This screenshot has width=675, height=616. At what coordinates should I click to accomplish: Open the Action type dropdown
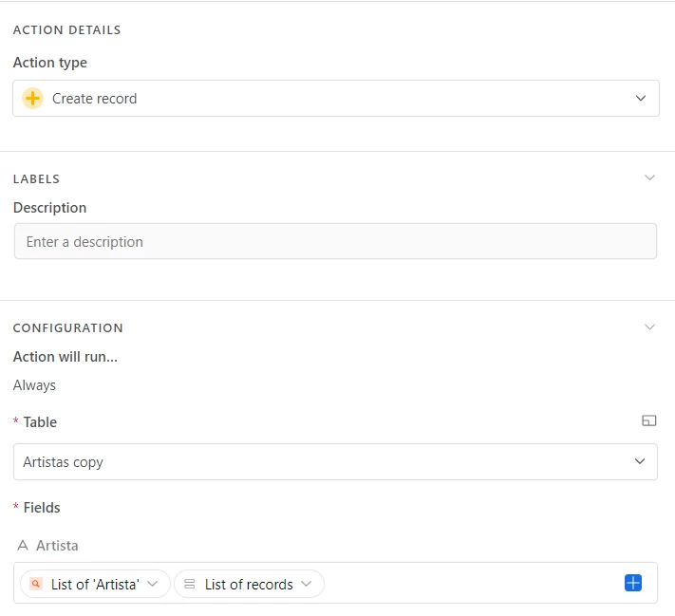pyautogui.click(x=336, y=98)
